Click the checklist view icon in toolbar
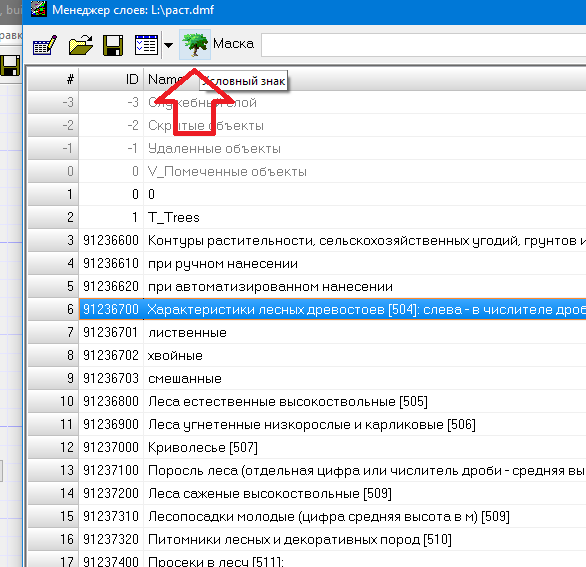The height and width of the screenshot is (567, 586). point(146,45)
